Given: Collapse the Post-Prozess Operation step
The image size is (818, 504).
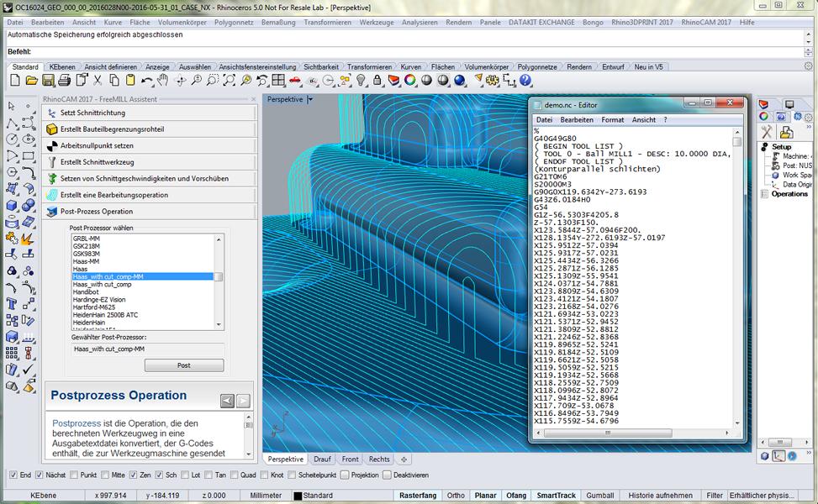Looking at the screenshot, I should pyautogui.click(x=150, y=212).
